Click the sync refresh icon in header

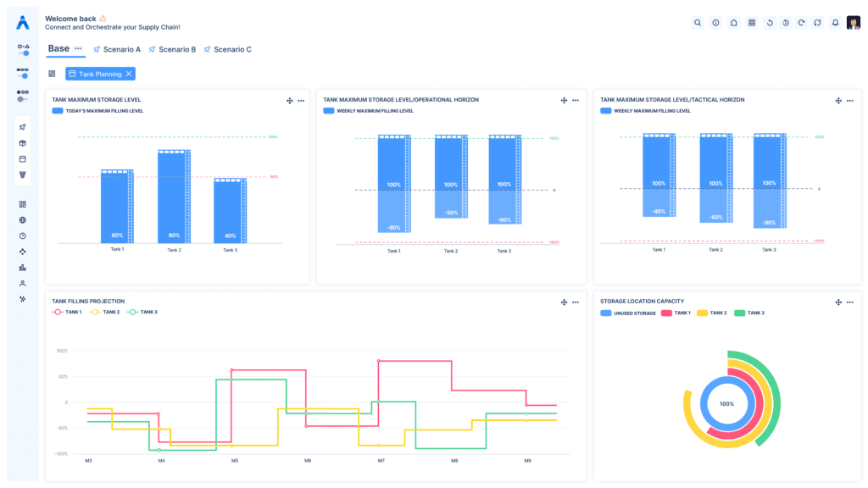(817, 23)
